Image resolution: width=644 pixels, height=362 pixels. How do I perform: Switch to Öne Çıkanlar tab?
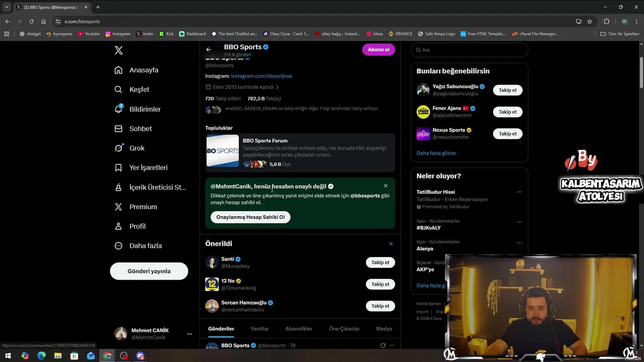344,329
